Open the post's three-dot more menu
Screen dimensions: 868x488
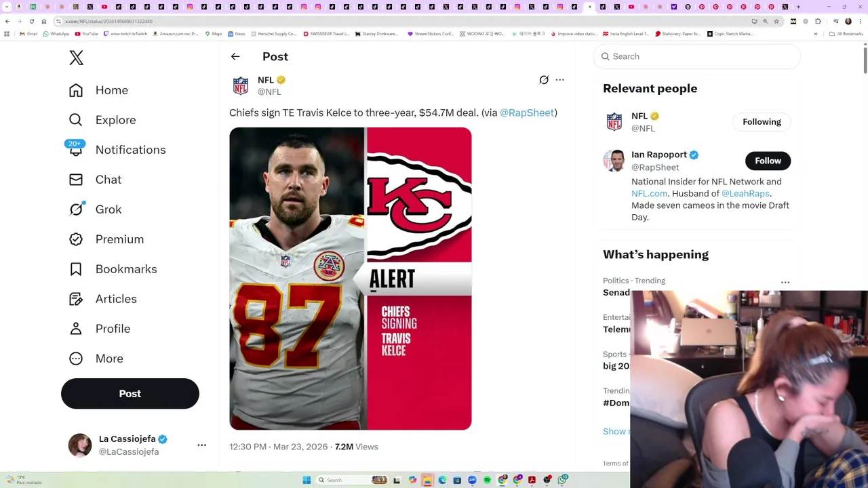[559, 80]
